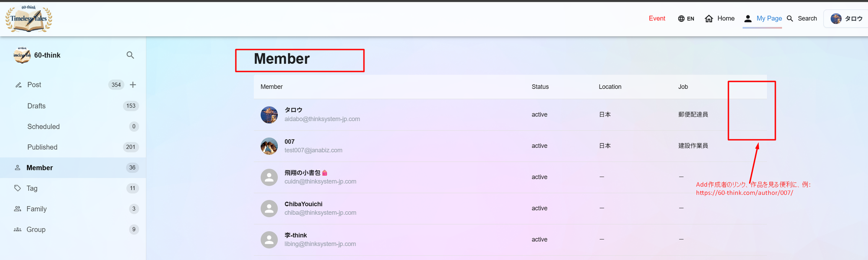This screenshot has width=868, height=260.
Task: Click the Tag icon in sidebar
Action: tap(17, 188)
